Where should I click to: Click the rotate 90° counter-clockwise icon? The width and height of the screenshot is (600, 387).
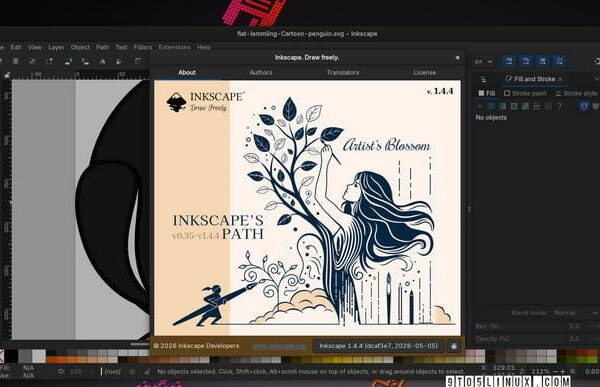pos(68,61)
